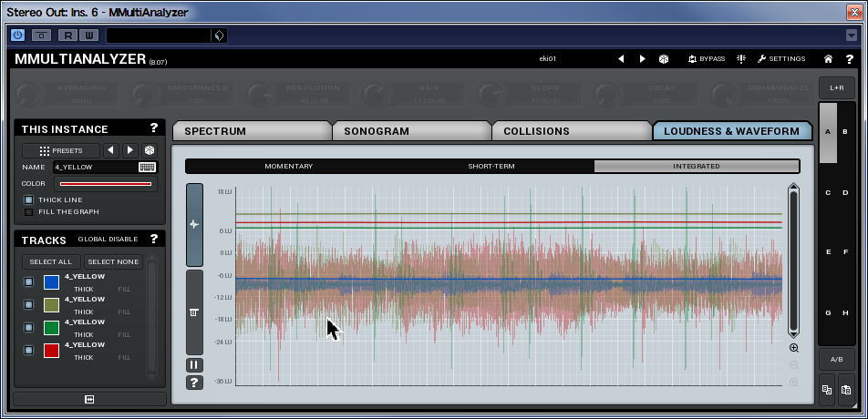Viewport: 868px width, 419px height.
Task: Select INTEGRATED loudness mode
Action: point(697,166)
